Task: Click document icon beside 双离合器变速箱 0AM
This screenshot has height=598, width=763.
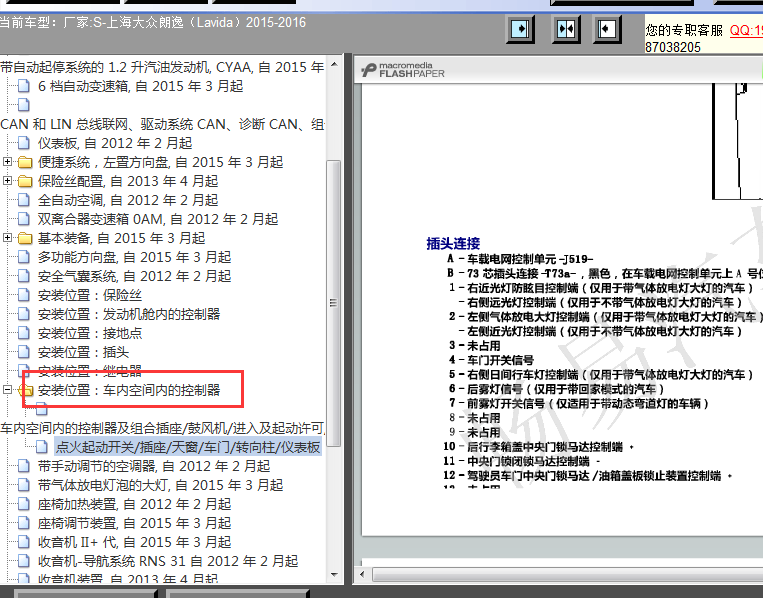Action: (x=24, y=219)
